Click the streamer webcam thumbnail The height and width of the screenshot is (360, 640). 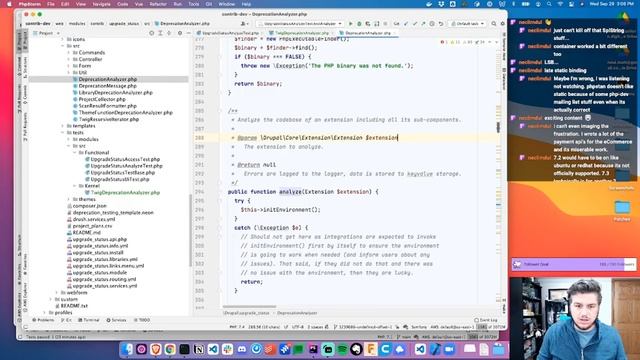[574, 318]
